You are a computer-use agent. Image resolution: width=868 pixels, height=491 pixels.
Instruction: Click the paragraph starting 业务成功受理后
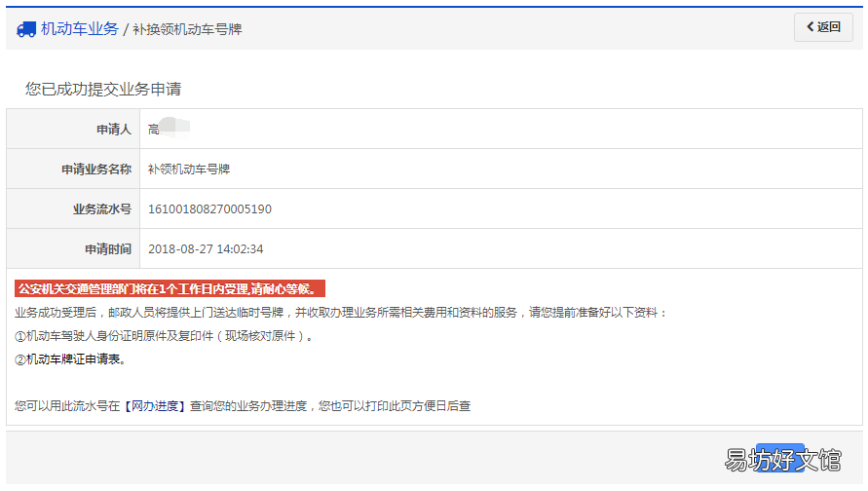pyautogui.click(x=341, y=313)
